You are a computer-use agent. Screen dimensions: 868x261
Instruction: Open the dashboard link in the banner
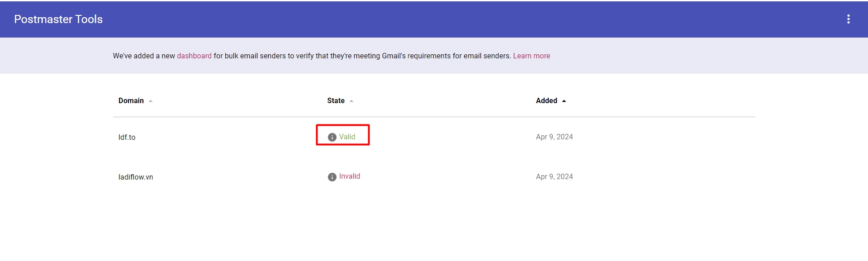click(x=194, y=56)
